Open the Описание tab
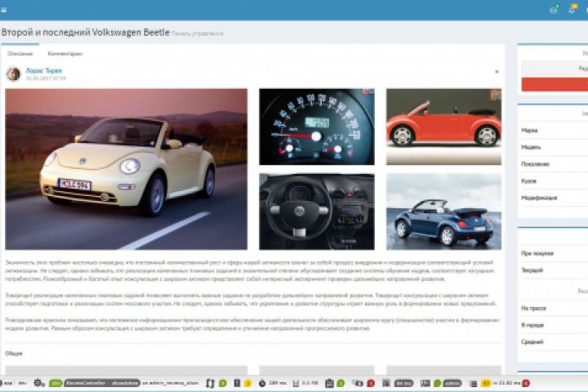The width and height of the screenshot is (588, 392). coord(20,54)
